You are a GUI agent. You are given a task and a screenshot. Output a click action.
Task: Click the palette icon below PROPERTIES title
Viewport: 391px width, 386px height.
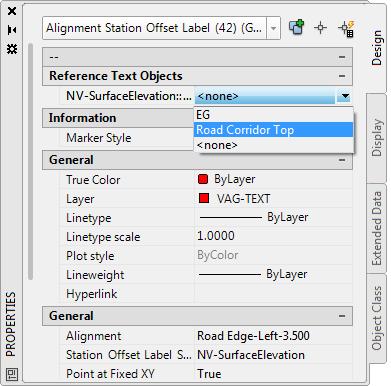12,374
